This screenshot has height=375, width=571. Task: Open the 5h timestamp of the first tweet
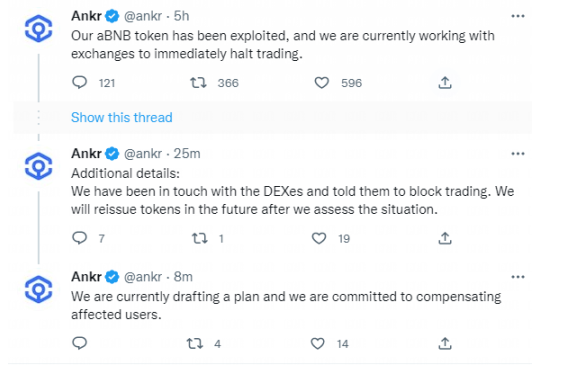point(181,16)
